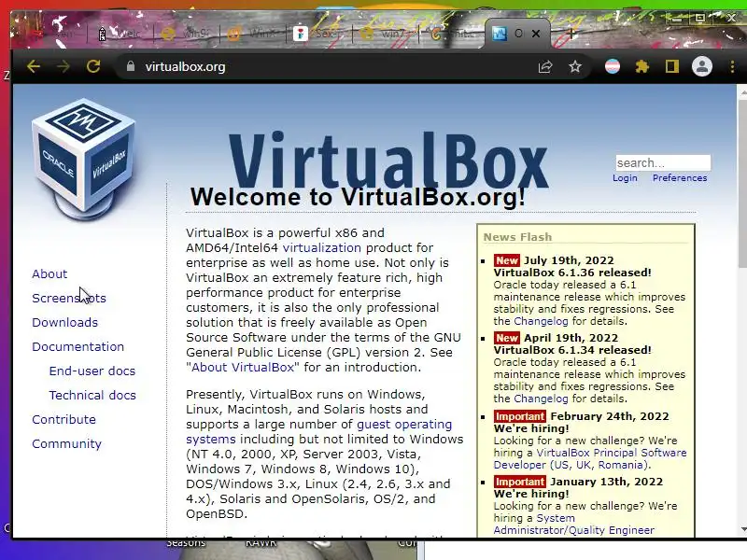The width and height of the screenshot is (747, 560).
Task: Open the End-user docs link
Action: click(x=92, y=371)
